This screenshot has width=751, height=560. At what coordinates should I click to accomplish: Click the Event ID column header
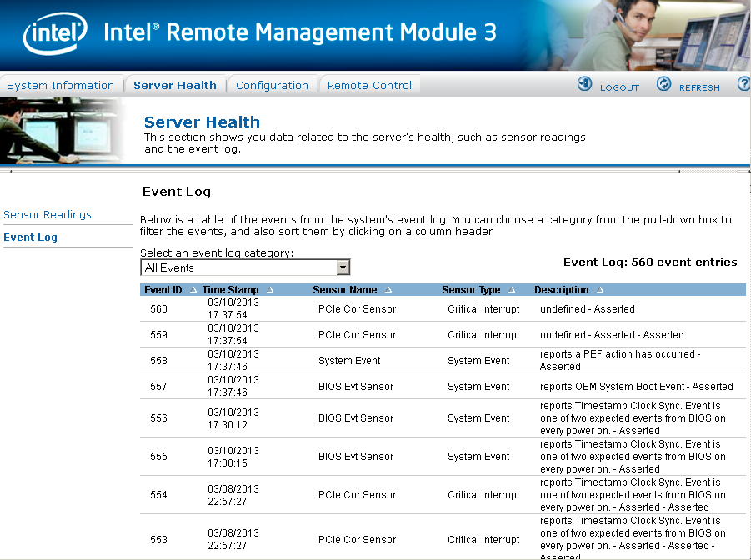(163, 290)
